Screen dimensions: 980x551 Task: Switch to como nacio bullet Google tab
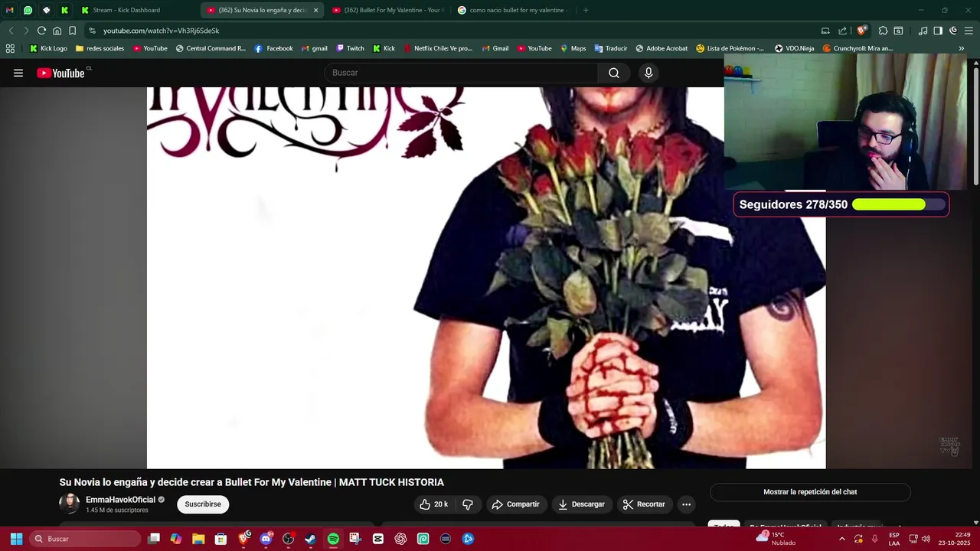click(513, 10)
